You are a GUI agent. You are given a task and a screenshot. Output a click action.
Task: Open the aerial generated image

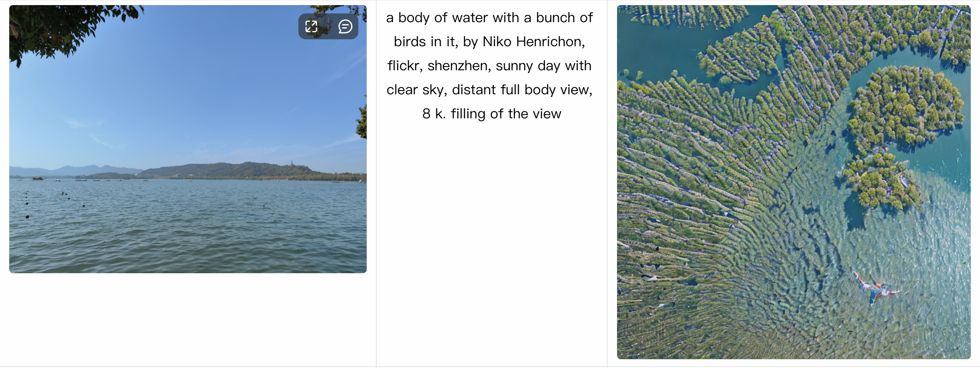(793, 182)
